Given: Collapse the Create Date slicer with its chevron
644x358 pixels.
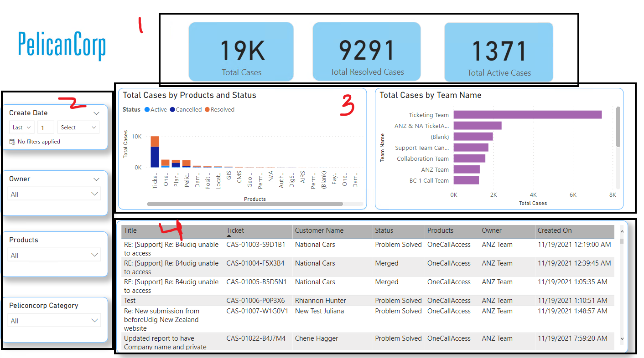Looking at the screenshot, I should (x=96, y=113).
